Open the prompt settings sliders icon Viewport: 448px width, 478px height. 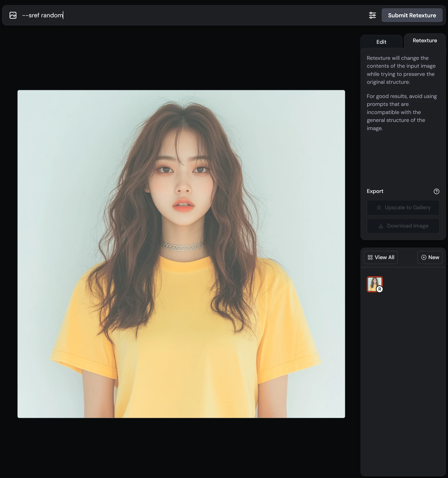(x=372, y=15)
